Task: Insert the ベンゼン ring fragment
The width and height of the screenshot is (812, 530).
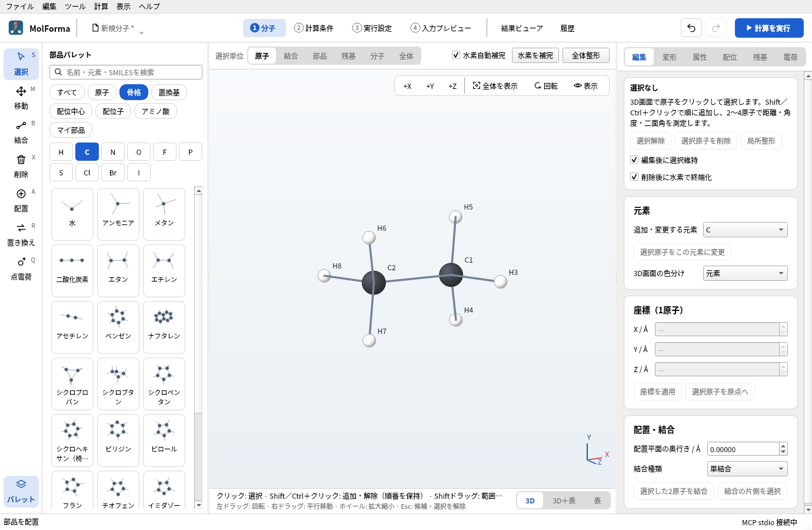Action: [x=118, y=327]
